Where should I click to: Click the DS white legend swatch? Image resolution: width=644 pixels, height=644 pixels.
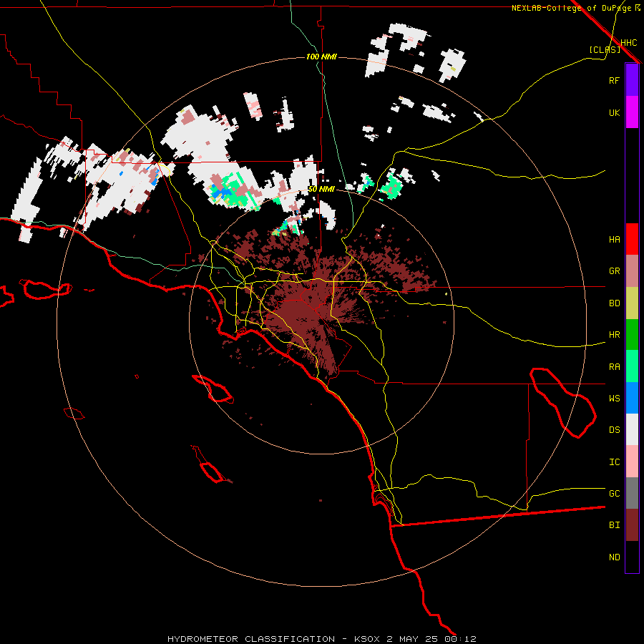tap(632, 429)
